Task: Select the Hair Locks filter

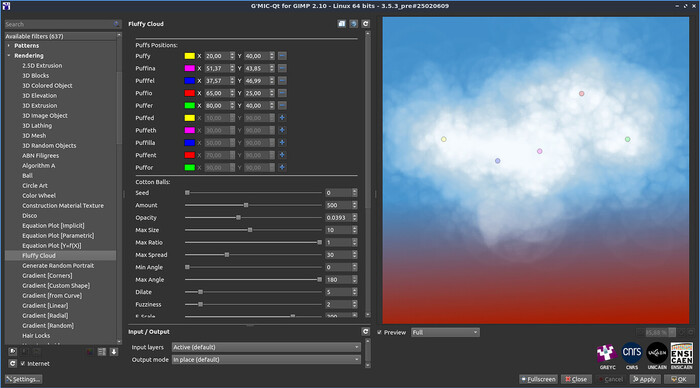Action: (36, 335)
